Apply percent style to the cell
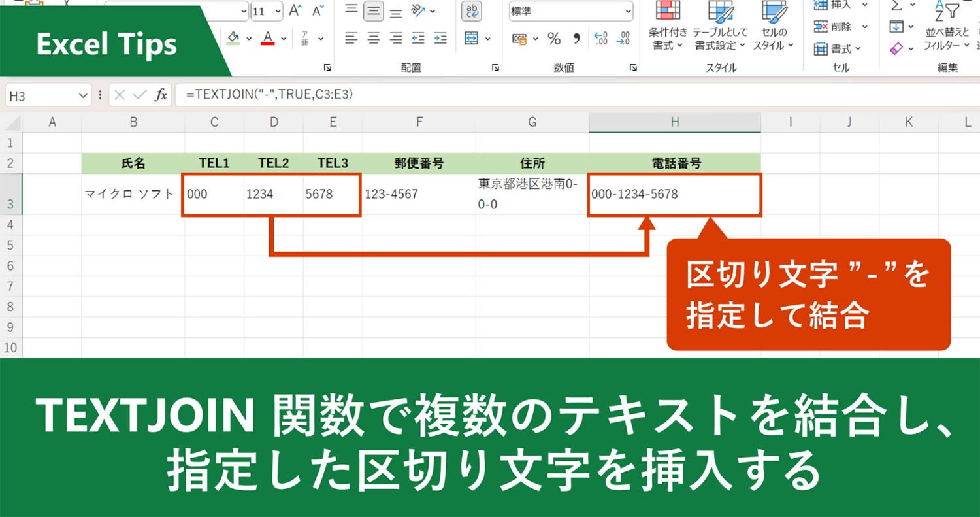Screen dimensions: 980x517 tap(554, 39)
